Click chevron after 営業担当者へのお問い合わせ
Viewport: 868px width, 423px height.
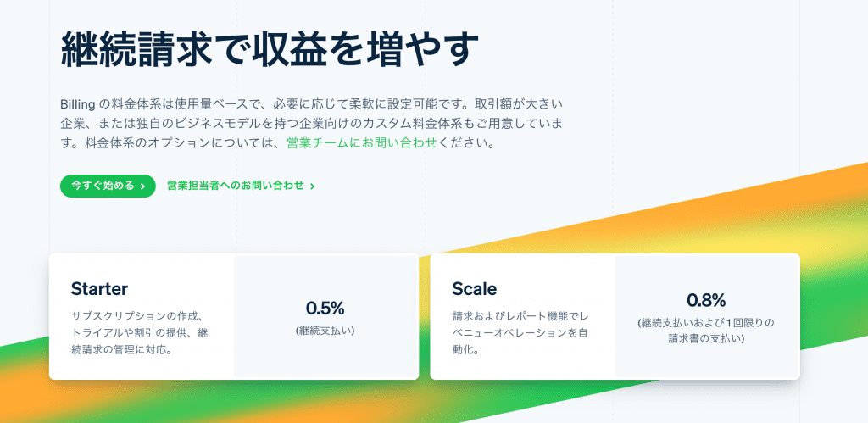pyautogui.click(x=312, y=186)
